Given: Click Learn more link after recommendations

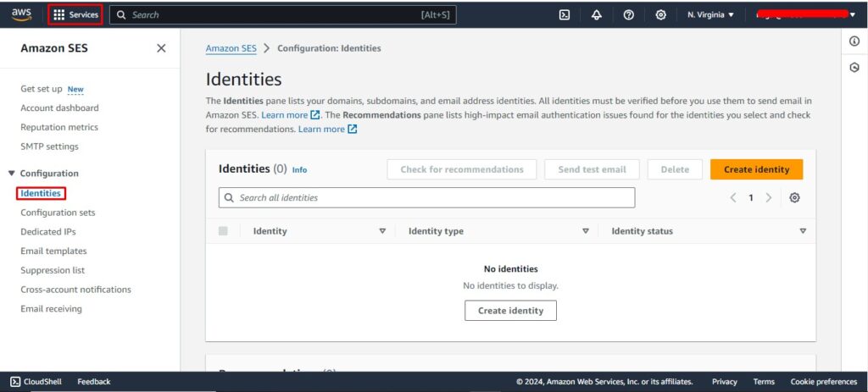Looking at the screenshot, I should tap(321, 129).
